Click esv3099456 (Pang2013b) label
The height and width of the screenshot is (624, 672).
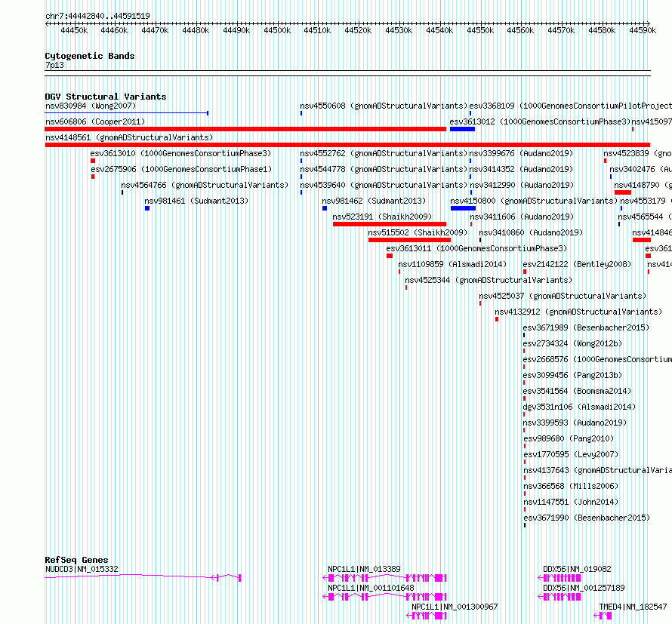click(x=572, y=375)
